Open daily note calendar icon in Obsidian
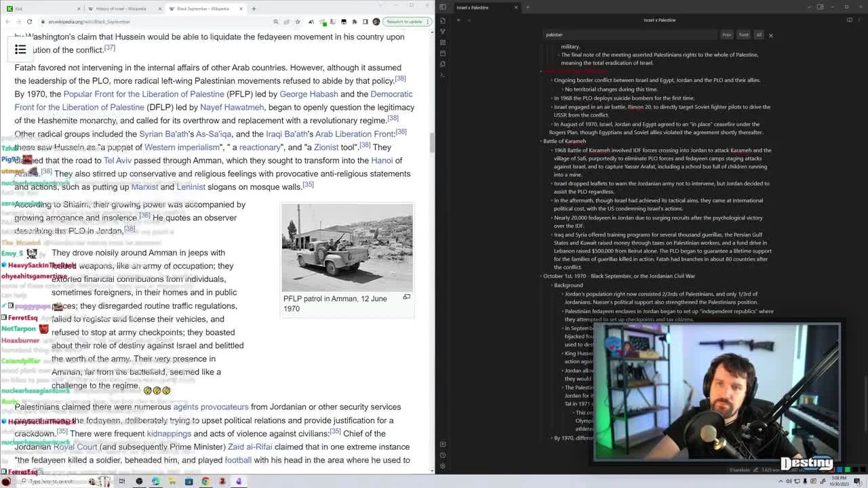Image resolution: width=868 pixels, height=488 pixels. click(x=443, y=53)
